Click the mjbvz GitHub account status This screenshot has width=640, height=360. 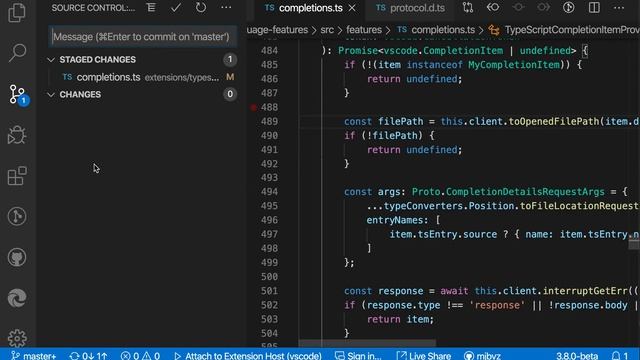point(482,355)
